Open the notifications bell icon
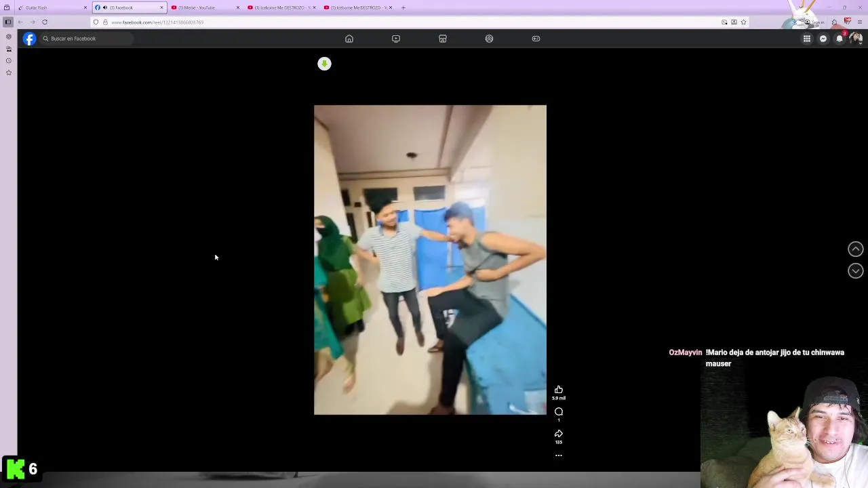868x488 pixels. 840,39
